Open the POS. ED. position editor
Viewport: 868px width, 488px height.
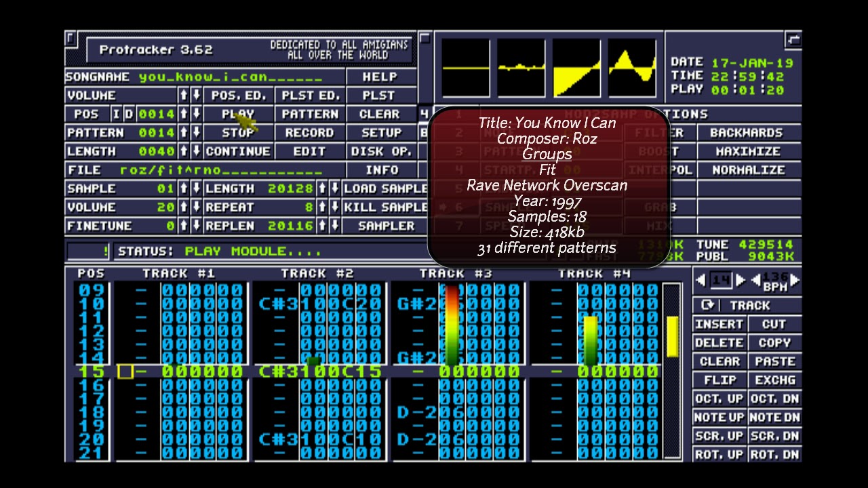(238, 96)
